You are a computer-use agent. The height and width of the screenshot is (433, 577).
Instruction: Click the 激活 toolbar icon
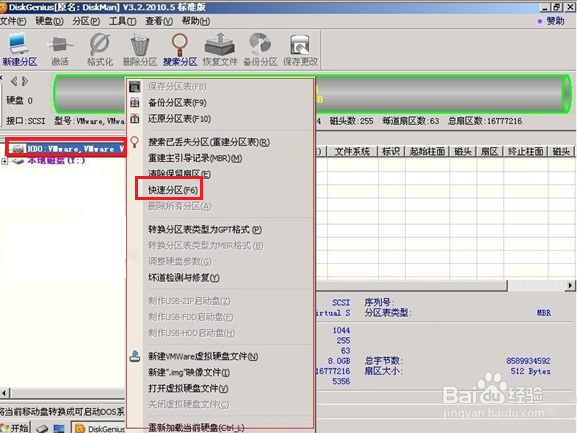point(60,49)
